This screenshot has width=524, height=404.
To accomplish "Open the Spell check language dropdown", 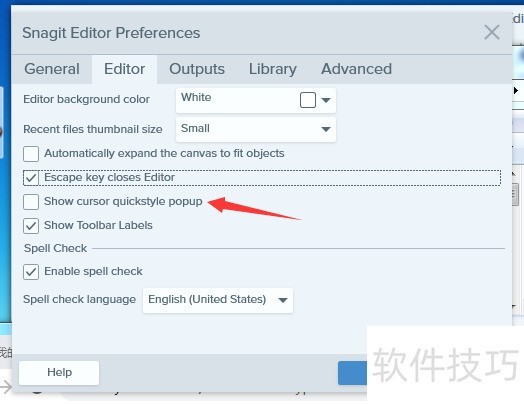I will coord(218,300).
